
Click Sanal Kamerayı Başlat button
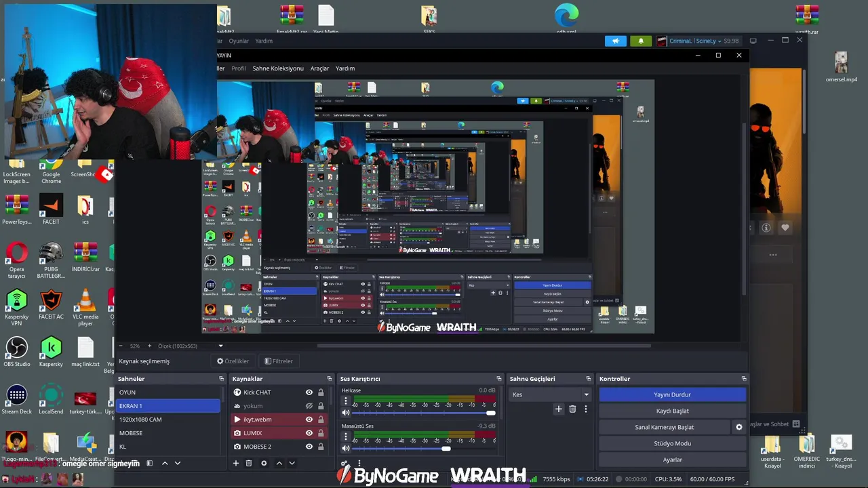click(665, 427)
